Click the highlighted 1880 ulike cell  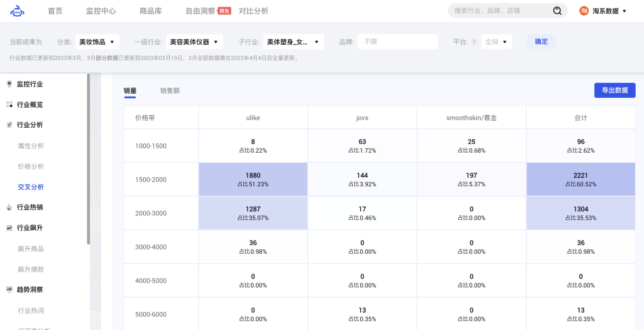(253, 179)
